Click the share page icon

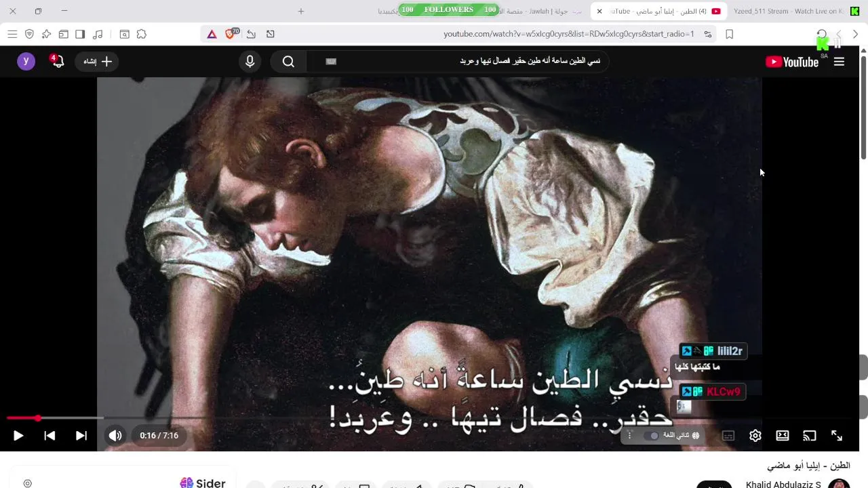point(251,34)
